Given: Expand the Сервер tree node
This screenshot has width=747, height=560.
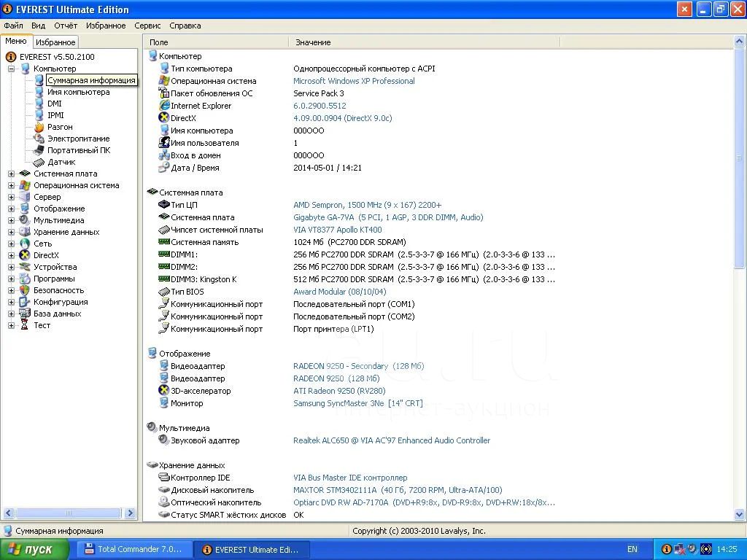Looking at the screenshot, I should (x=11, y=197).
